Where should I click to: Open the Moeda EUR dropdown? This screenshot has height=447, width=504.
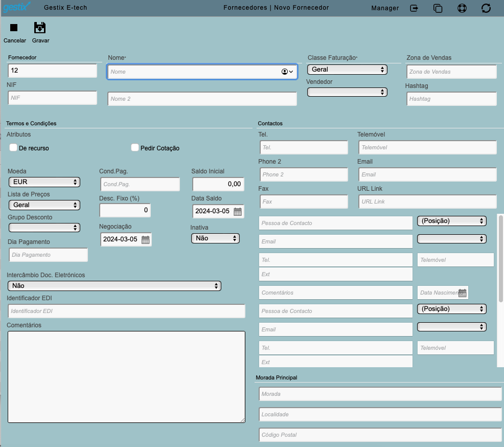[x=44, y=182]
